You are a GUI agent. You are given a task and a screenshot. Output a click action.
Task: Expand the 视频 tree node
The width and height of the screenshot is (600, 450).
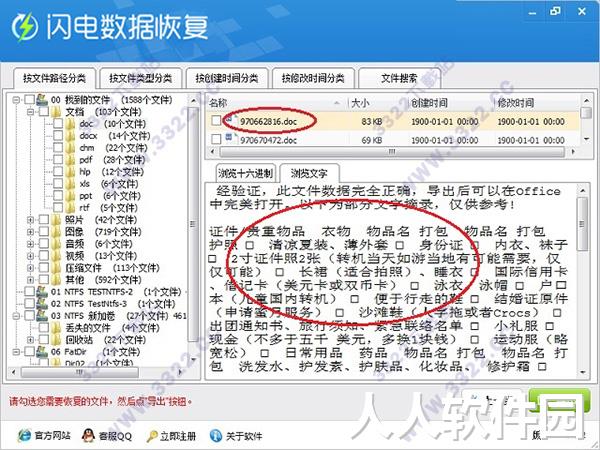pos(30,256)
